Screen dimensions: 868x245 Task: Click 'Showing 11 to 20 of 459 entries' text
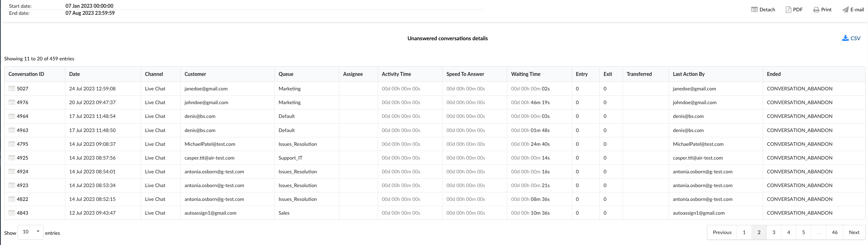point(39,59)
